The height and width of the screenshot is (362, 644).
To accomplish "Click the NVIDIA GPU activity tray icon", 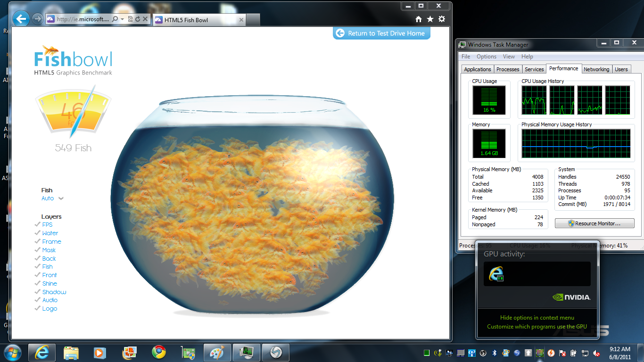I will pyautogui.click(x=540, y=353).
